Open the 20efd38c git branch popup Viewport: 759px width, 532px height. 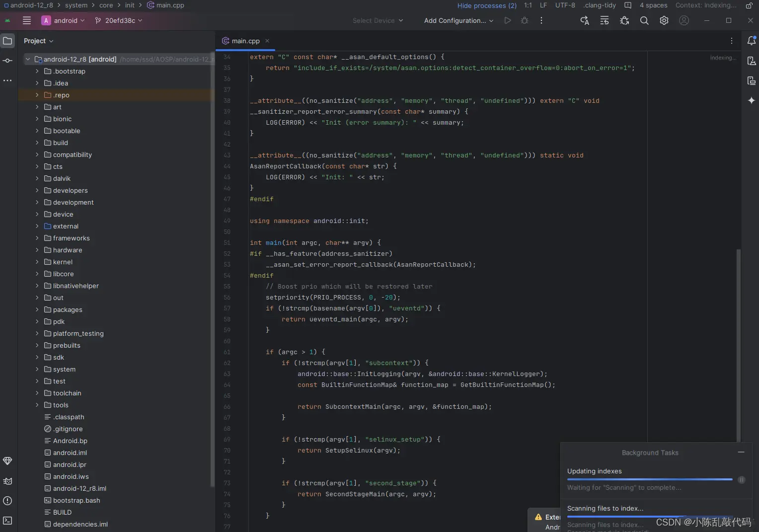tap(118, 20)
